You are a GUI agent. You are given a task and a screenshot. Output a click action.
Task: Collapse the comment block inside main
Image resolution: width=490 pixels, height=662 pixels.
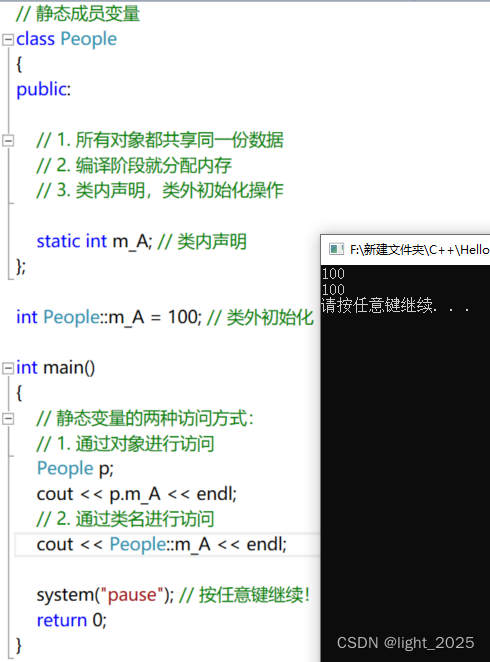pos(8,419)
